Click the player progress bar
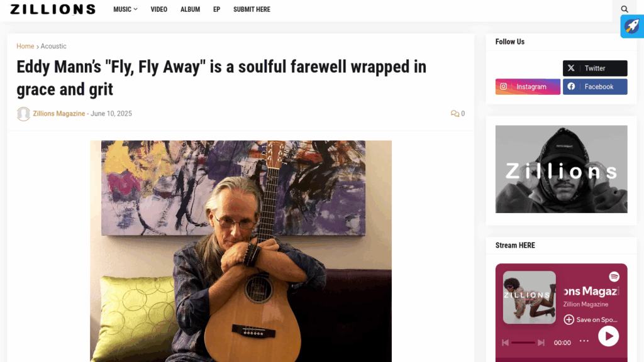This screenshot has height=362, width=644. click(x=523, y=343)
